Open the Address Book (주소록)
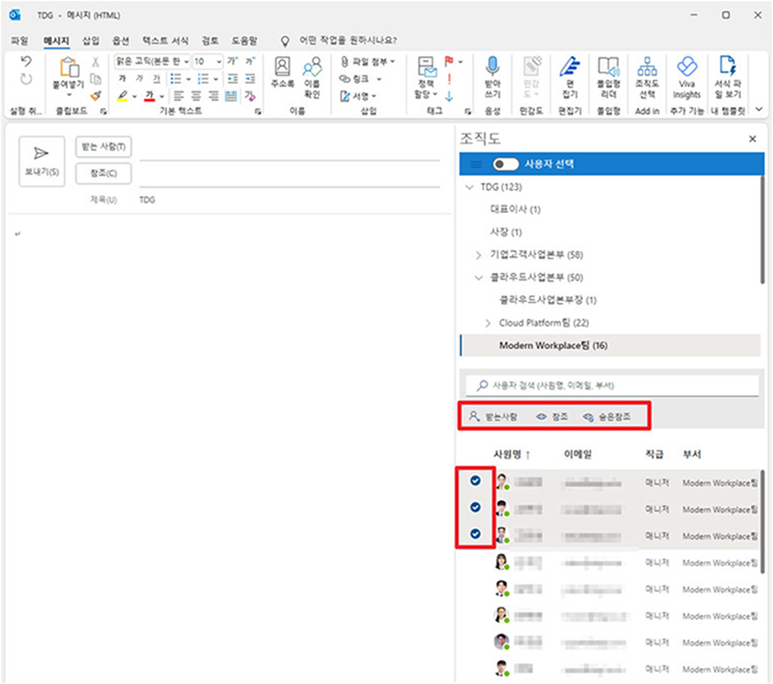 click(x=282, y=72)
